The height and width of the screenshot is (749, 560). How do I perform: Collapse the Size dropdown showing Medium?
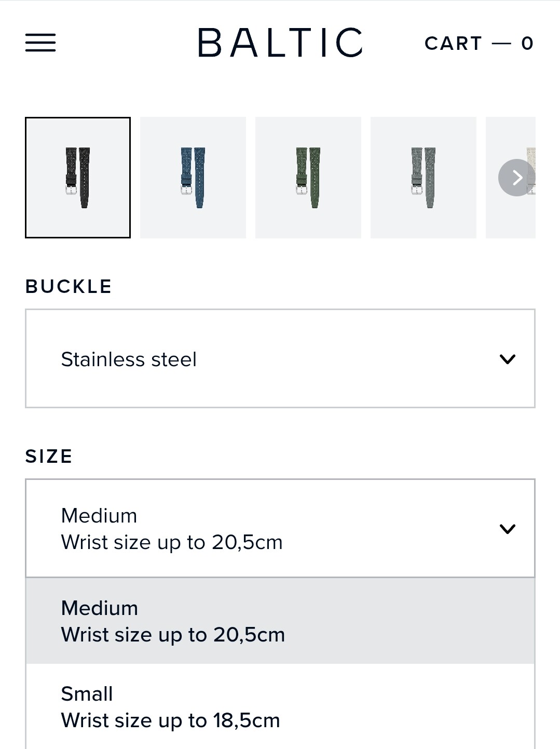coord(280,528)
